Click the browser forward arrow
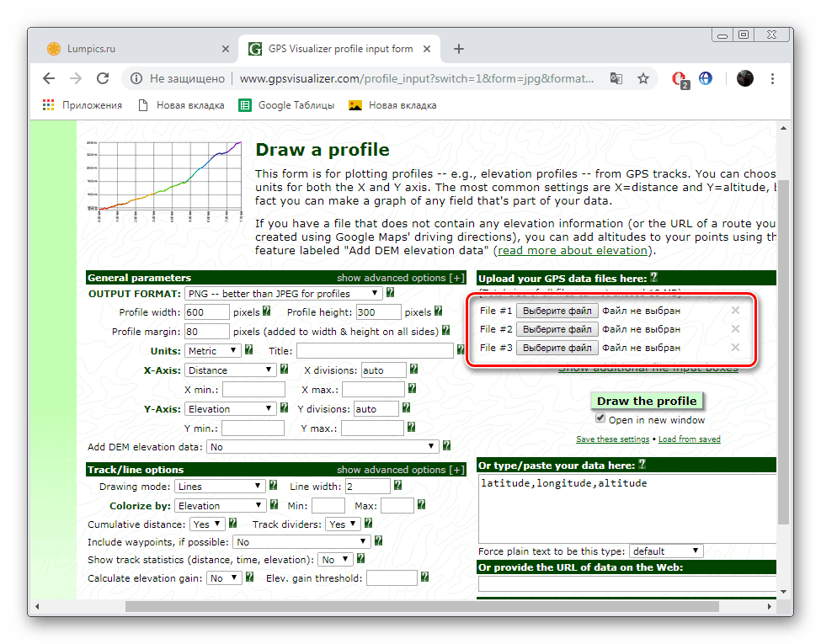The height and width of the screenshot is (644, 821). 76,78
